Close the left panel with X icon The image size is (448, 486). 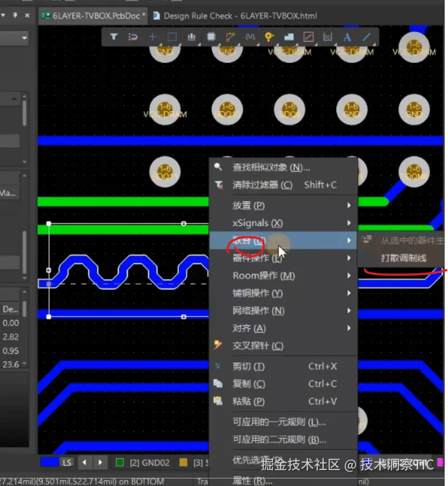pos(27,15)
